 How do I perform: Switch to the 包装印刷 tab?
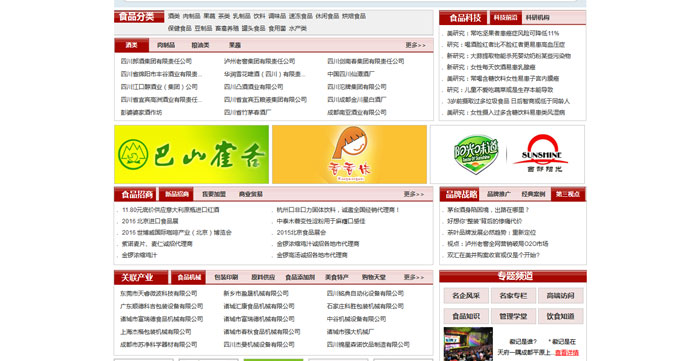226,277
